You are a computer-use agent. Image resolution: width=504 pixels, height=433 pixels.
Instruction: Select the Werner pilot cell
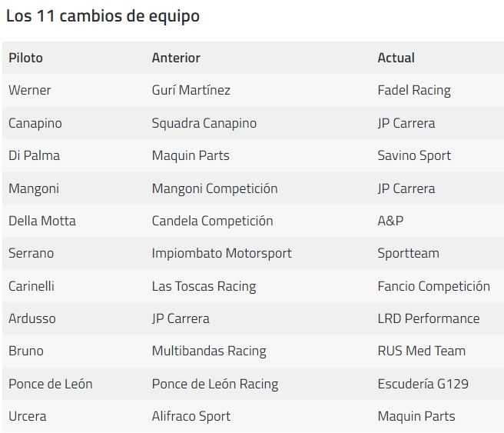(30, 90)
